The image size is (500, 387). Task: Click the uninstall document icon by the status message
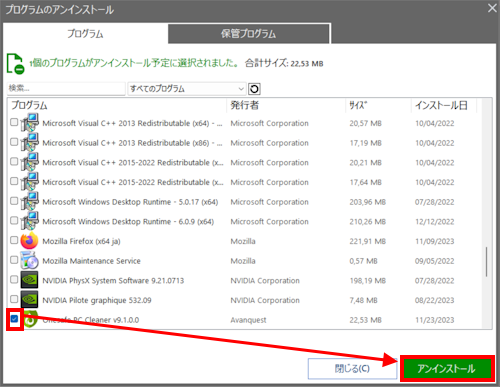click(x=15, y=63)
